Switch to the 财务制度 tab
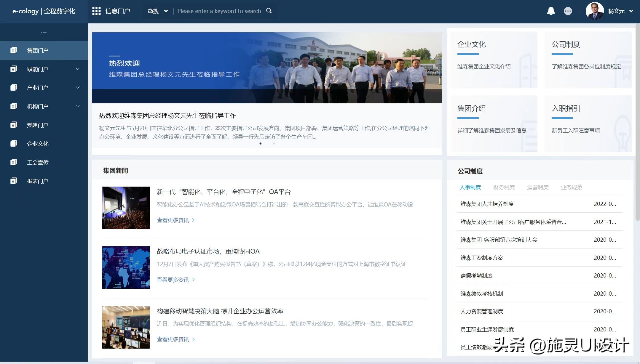The width and height of the screenshot is (640, 364). tap(504, 187)
